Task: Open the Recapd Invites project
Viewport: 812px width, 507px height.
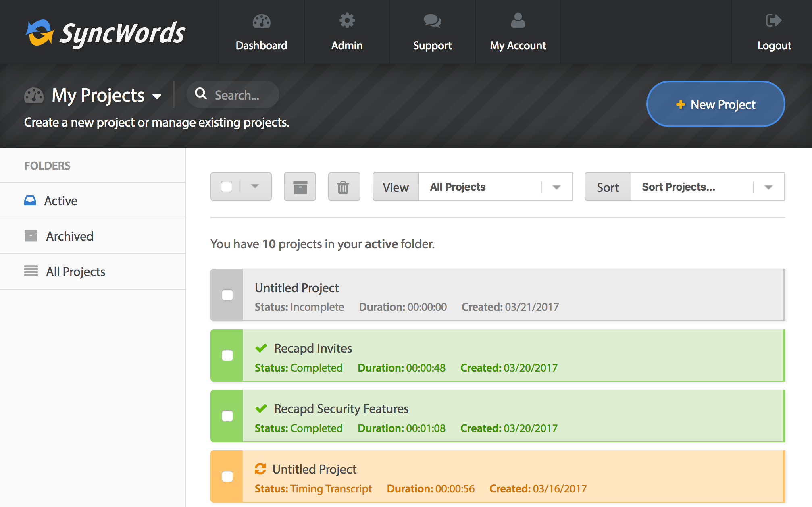Action: 313,348
